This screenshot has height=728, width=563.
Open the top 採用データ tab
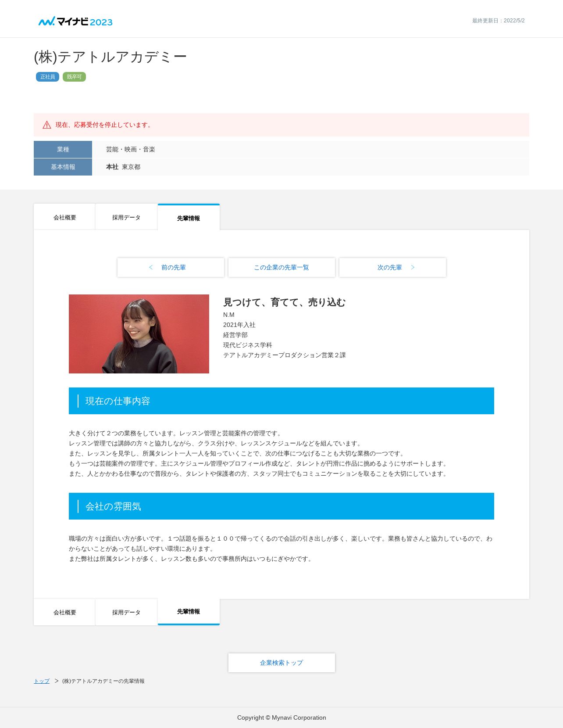126,217
